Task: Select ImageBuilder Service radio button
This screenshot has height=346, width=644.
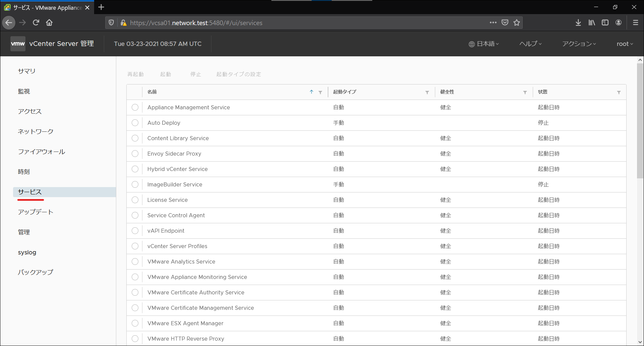Action: pos(135,184)
